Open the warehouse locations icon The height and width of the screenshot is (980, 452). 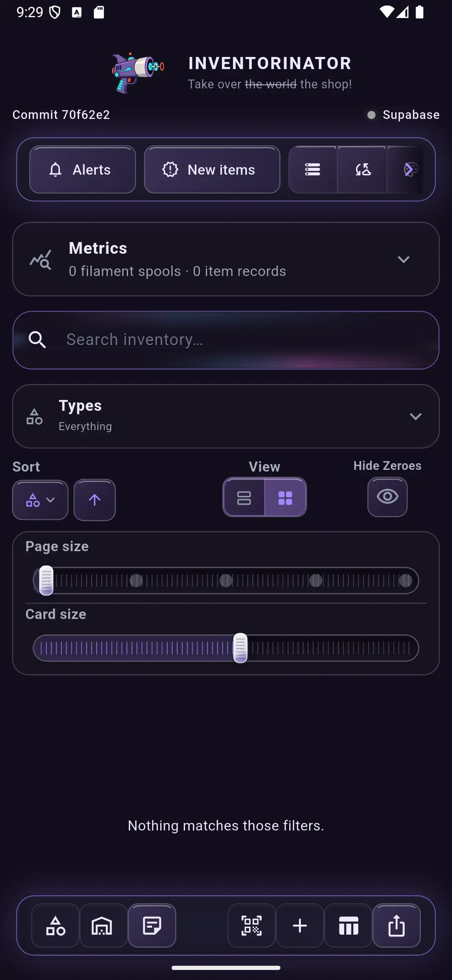click(x=102, y=926)
